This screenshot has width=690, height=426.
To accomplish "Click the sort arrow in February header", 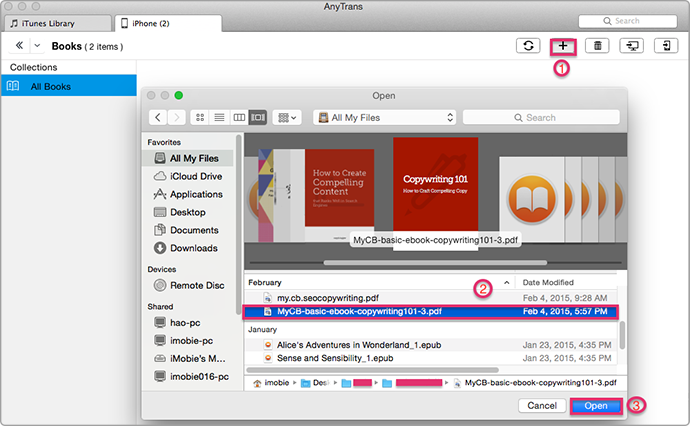I will 506,283.
